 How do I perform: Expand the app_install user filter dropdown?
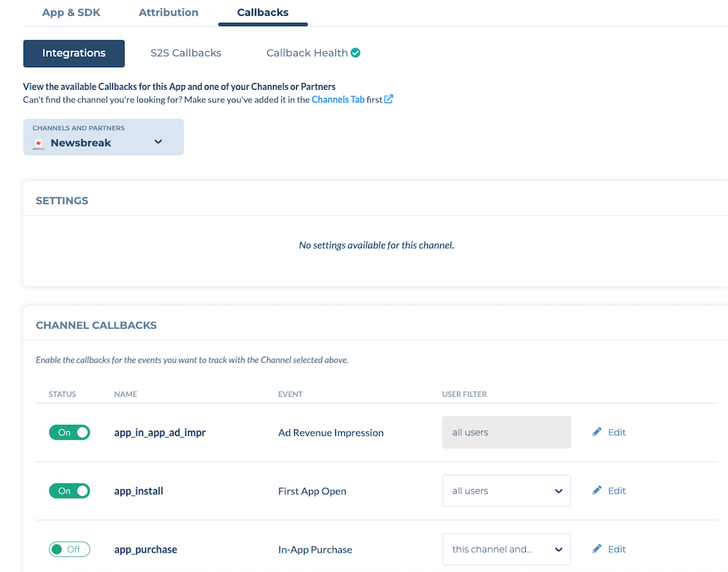[506, 490]
